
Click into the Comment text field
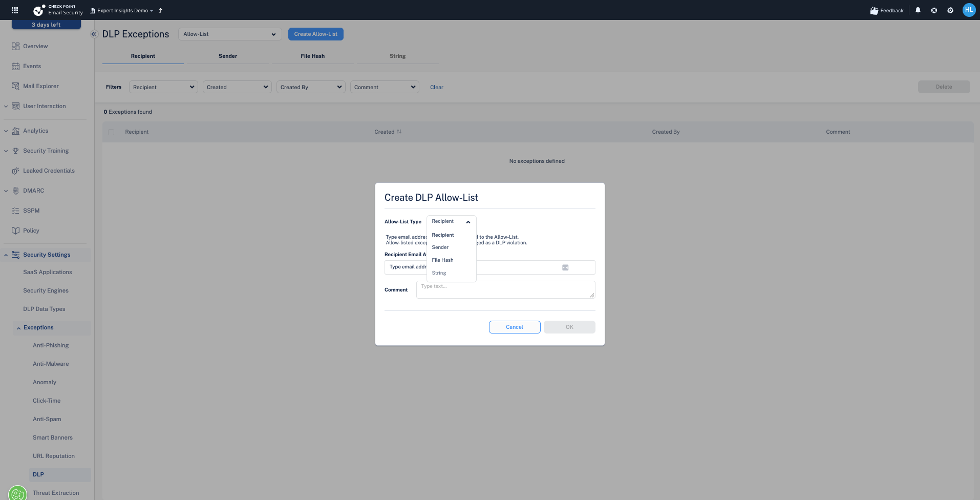click(505, 290)
